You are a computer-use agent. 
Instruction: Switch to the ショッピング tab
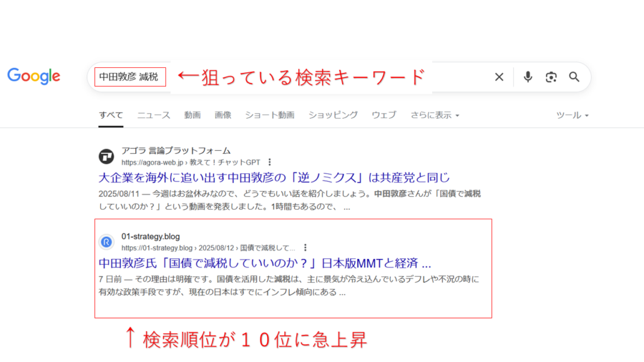[333, 115]
